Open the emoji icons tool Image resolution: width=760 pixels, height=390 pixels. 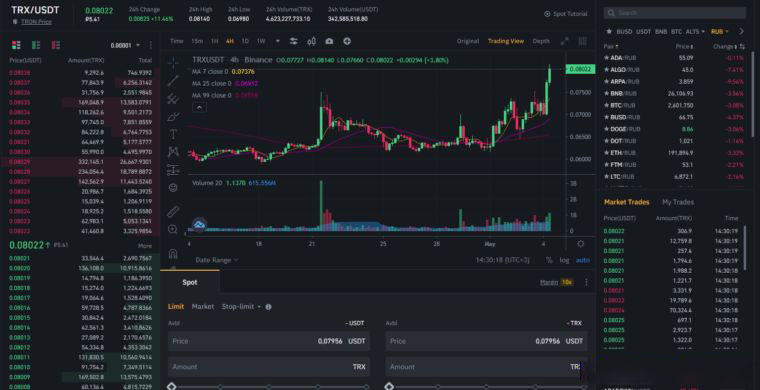(173, 187)
